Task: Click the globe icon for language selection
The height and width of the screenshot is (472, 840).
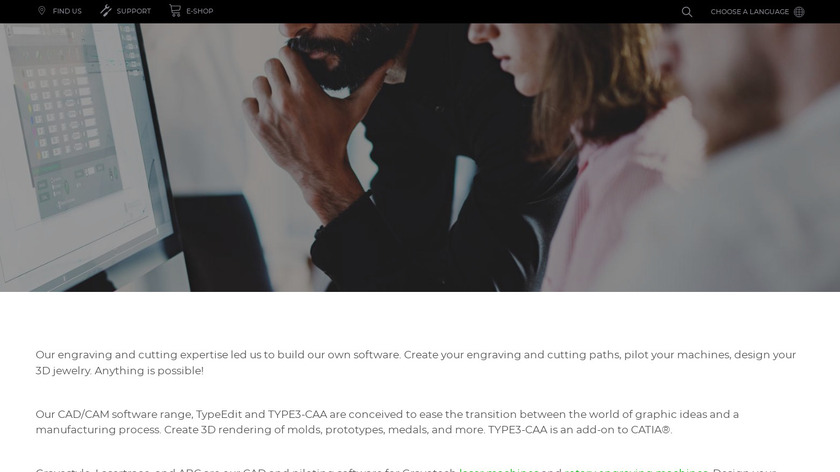Action: pos(799,12)
